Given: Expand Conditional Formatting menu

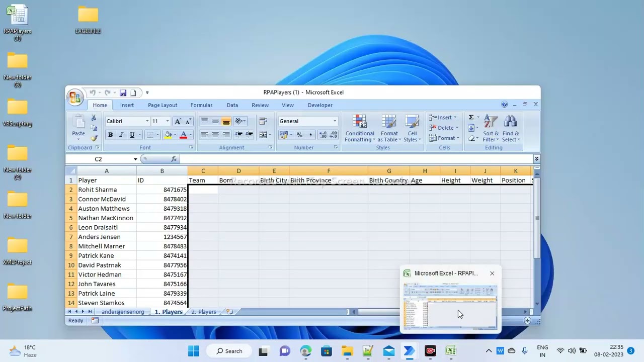Looking at the screenshot, I should click(x=360, y=129).
